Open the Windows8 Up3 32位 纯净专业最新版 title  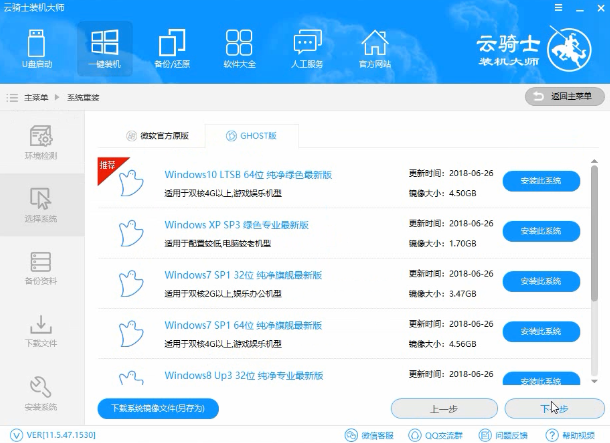[244, 376]
